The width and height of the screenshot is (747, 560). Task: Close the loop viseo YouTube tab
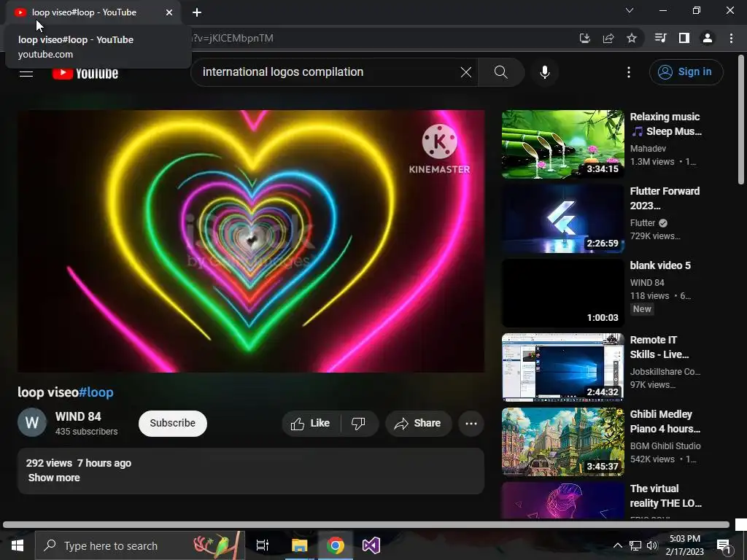(x=169, y=12)
